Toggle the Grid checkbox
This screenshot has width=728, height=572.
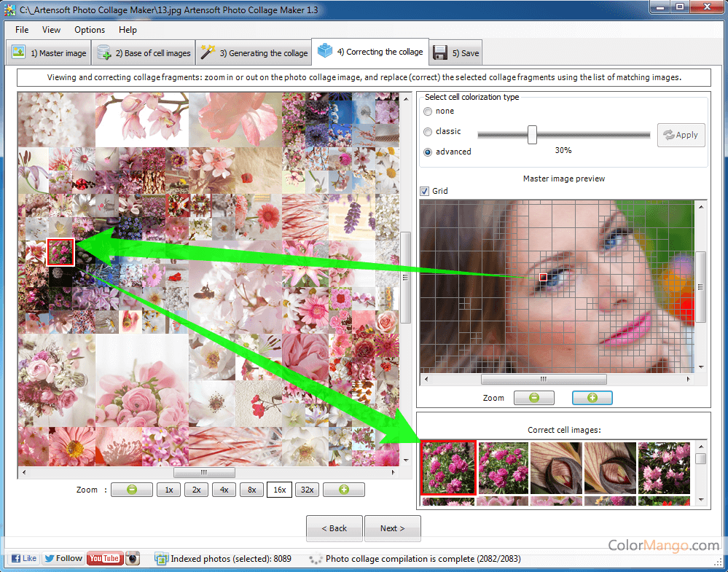pos(425,191)
